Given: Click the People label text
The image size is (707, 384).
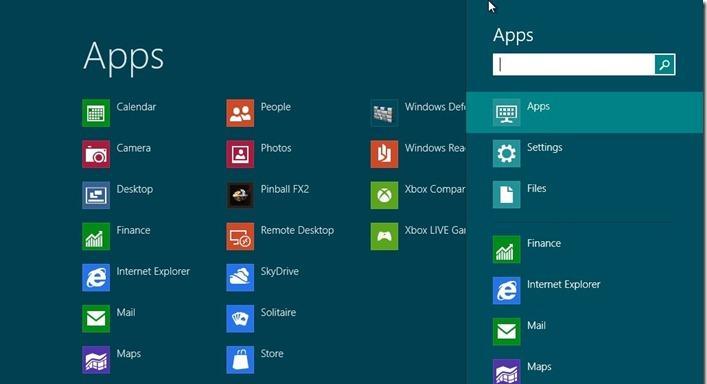Looking at the screenshot, I should [275, 107].
